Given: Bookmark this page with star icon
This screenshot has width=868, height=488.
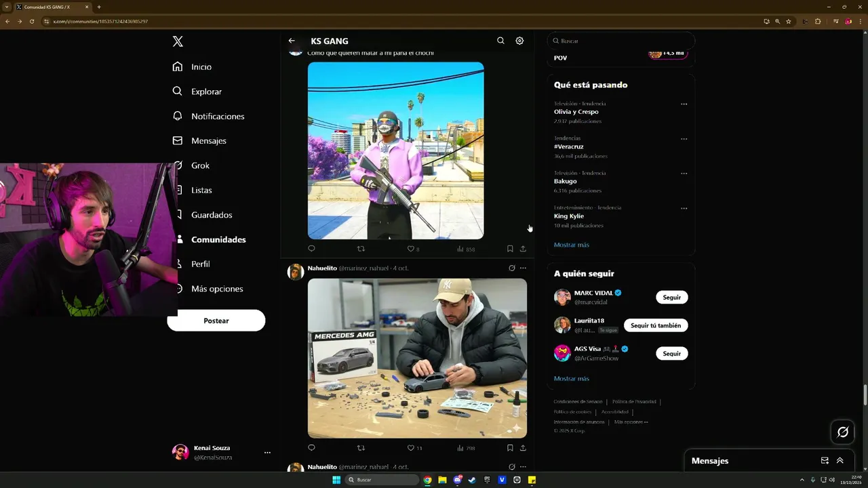Looking at the screenshot, I should click(x=789, y=21).
